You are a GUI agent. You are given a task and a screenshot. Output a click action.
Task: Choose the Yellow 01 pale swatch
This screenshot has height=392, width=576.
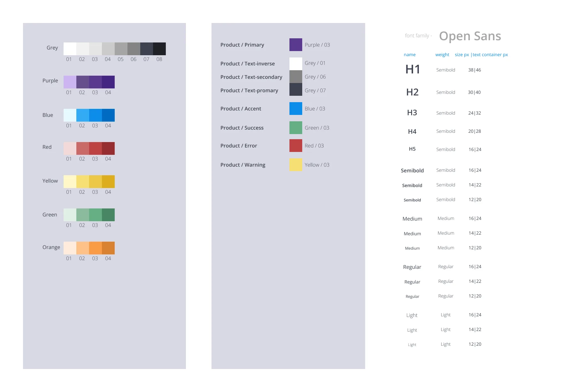click(70, 182)
